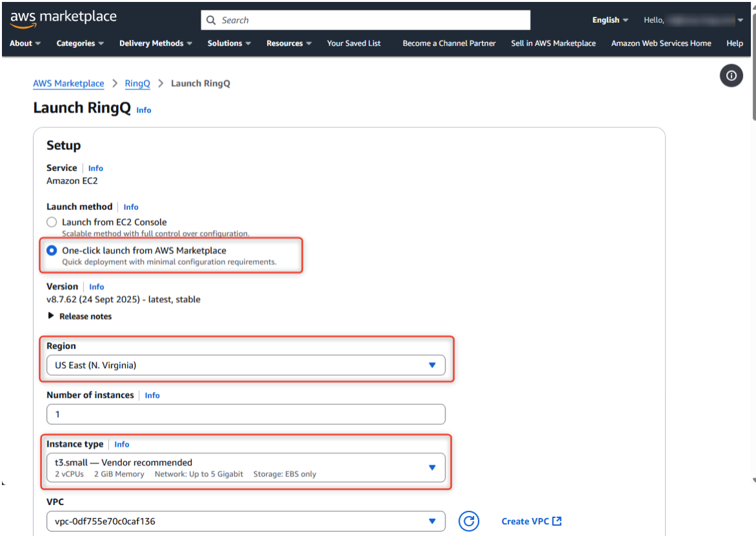
Task: Click the Number of instances field
Action: click(245, 414)
